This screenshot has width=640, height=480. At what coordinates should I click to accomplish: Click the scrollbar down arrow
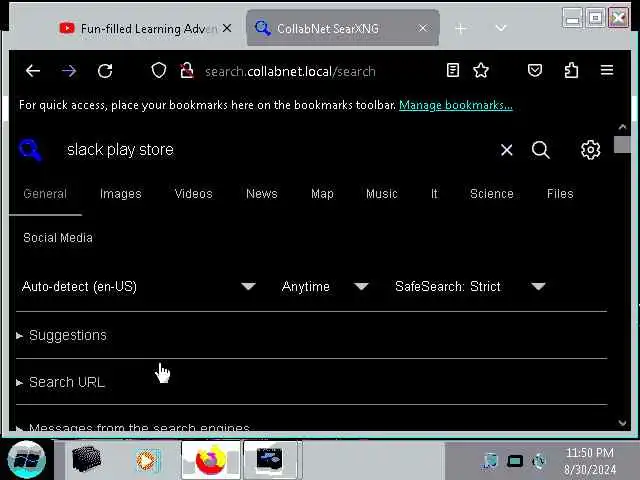[622, 423]
